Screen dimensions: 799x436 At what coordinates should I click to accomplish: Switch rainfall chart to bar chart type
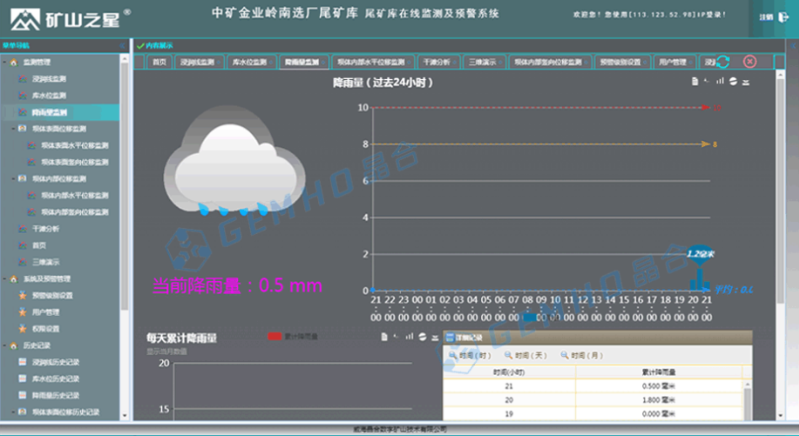[719, 83]
